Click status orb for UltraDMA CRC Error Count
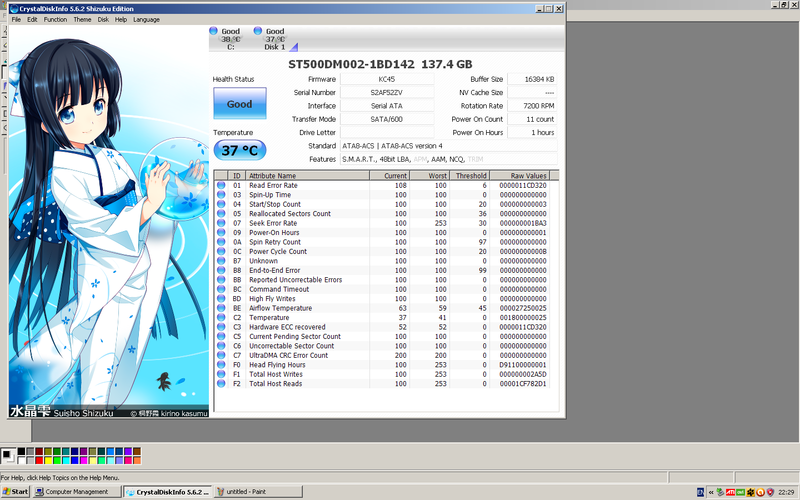800x500 pixels. click(x=221, y=355)
